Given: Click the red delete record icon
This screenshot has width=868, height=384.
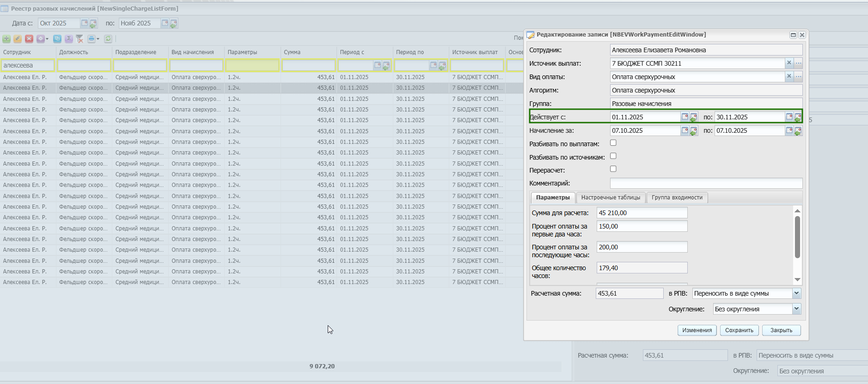Looking at the screenshot, I should click(29, 39).
